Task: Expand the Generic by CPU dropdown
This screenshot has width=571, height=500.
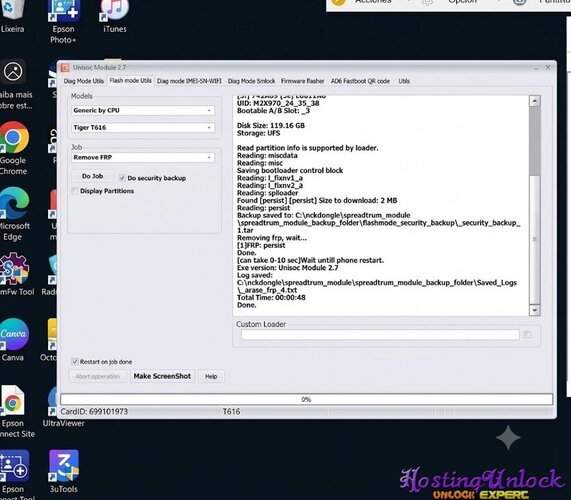Action: 143,110
